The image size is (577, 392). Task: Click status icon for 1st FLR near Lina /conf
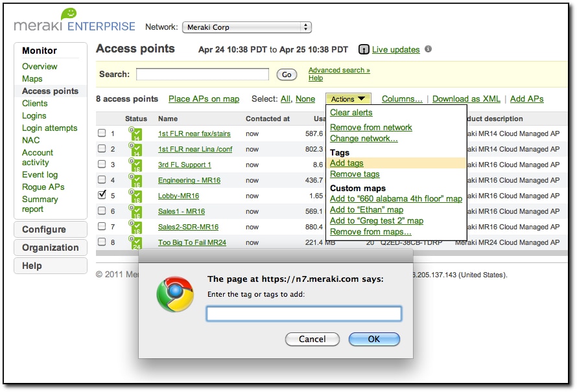(135, 149)
